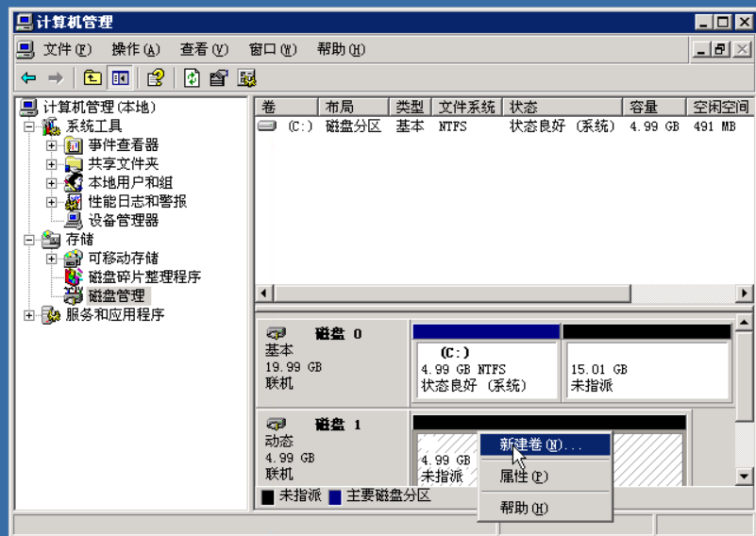The height and width of the screenshot is (536, 756).
Task: Click the Properties toolbar icon
Action: [x=218, y=77]
